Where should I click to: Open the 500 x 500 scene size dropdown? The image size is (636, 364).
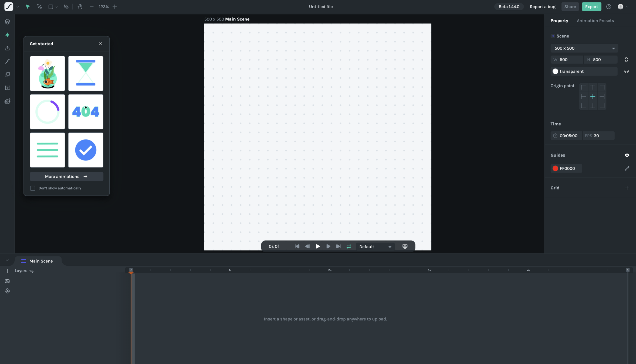click(584, 48)
